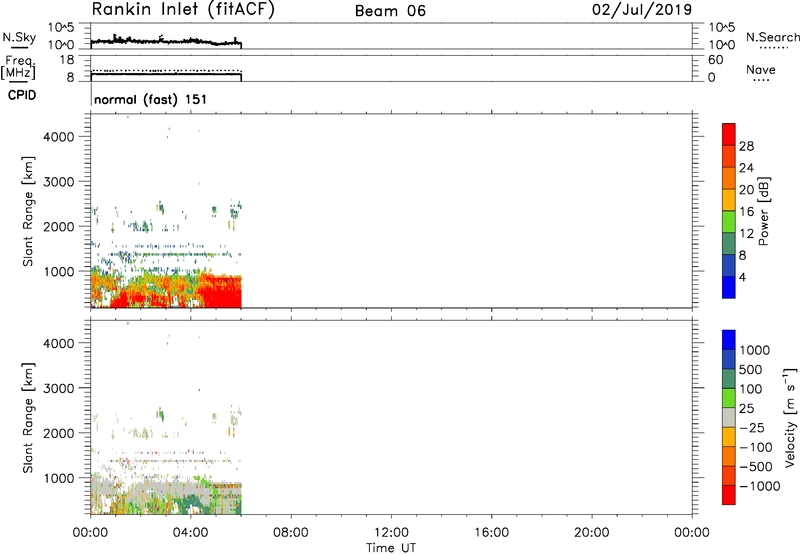Click the '28' power colorbar tick

click(x=746, y=146)
